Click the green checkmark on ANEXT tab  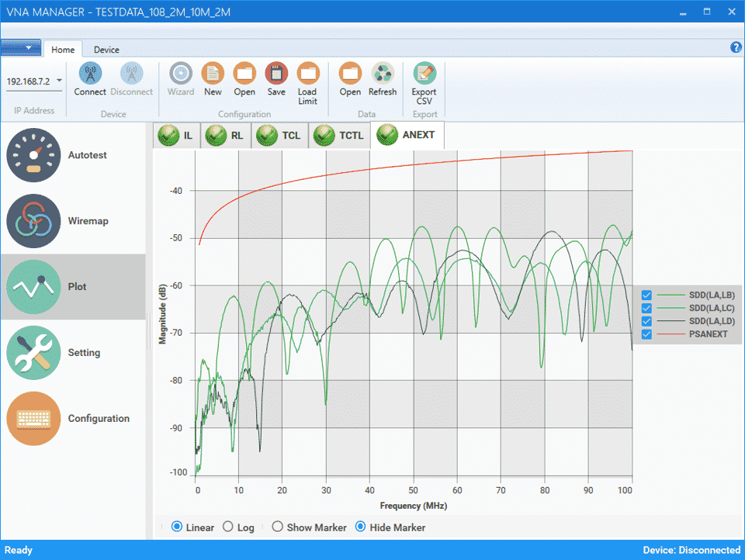click(387, 134)
